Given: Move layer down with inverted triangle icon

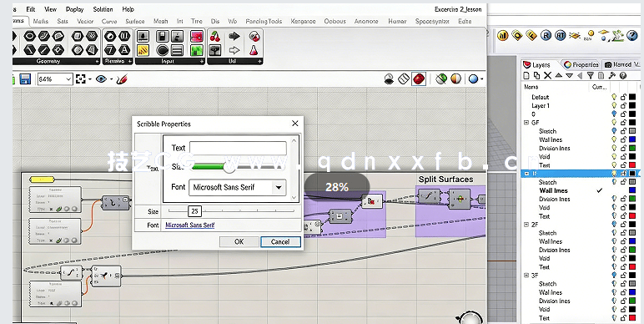Looking at the screenshot, I should [569, 76].
